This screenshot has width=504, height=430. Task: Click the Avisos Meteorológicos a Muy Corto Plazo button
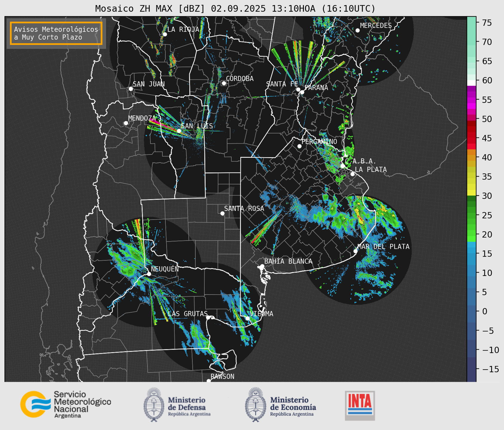click(x=56, y=33)
